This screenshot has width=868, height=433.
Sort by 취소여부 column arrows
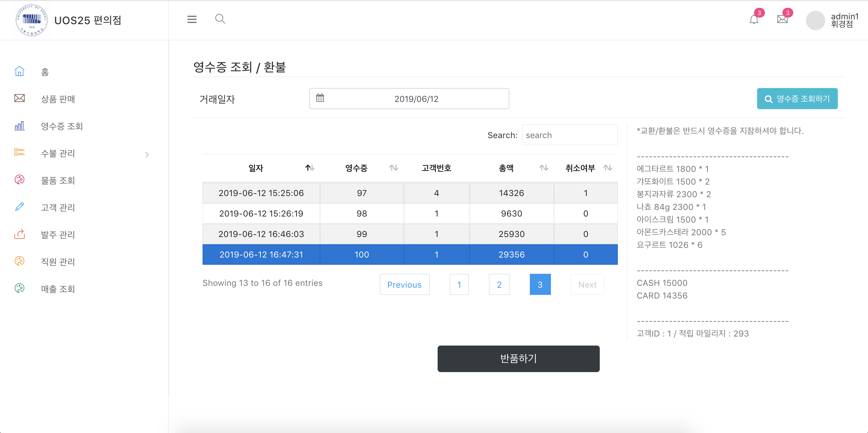pos(608,168)
